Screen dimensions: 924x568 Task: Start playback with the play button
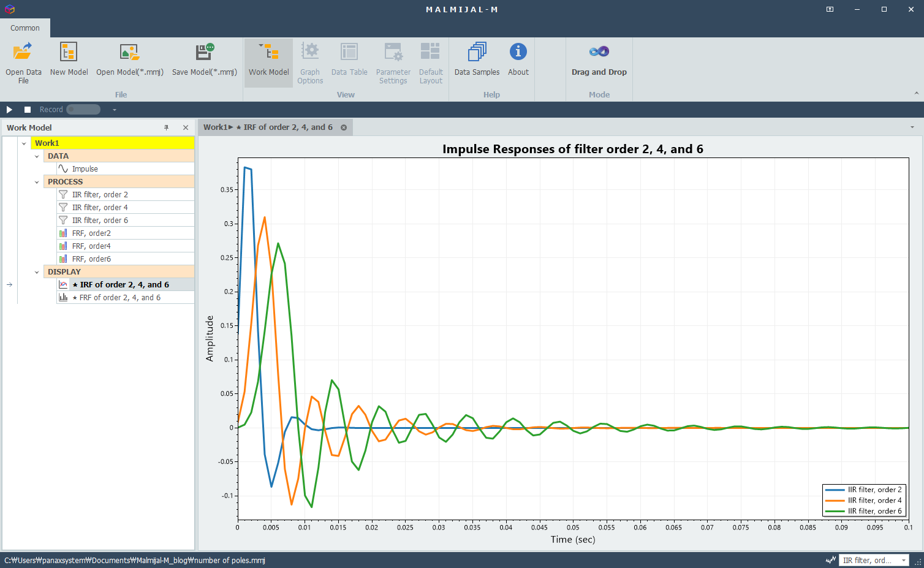coord(9,110)
